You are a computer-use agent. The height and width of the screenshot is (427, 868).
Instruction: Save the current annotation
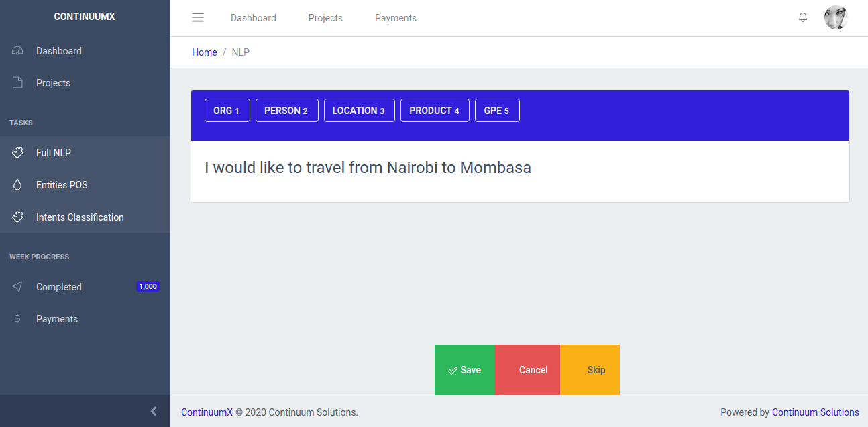click(464, 370)
